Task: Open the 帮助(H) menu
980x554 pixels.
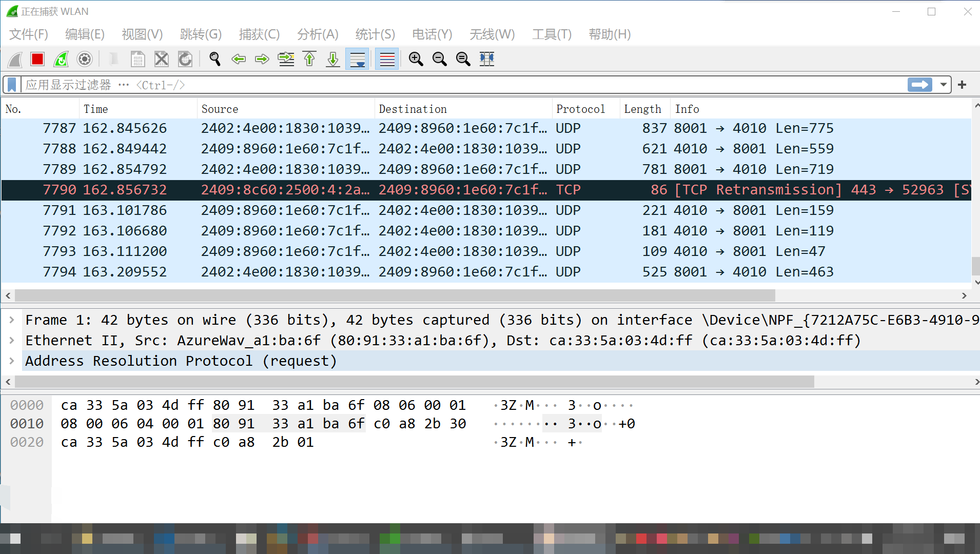Action: (610, 34)
